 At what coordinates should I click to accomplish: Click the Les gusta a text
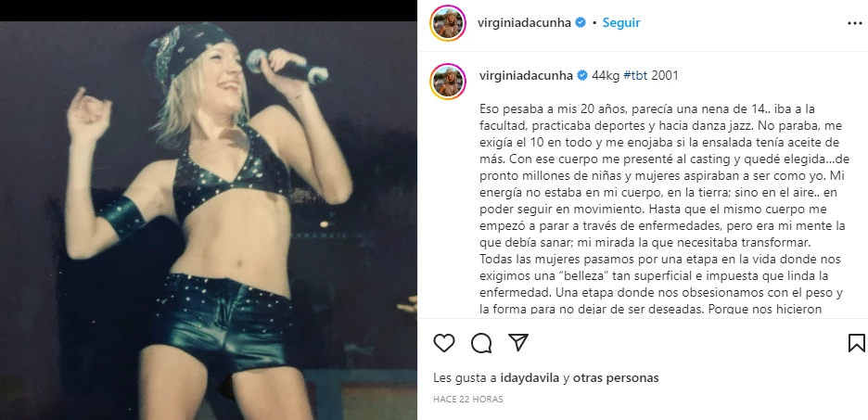tap(465, 378)
